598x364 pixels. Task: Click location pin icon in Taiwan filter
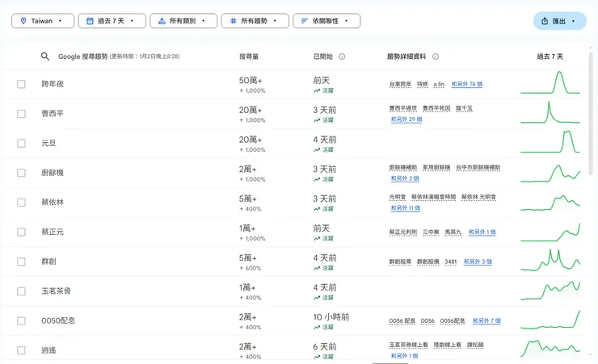[23, 21]
